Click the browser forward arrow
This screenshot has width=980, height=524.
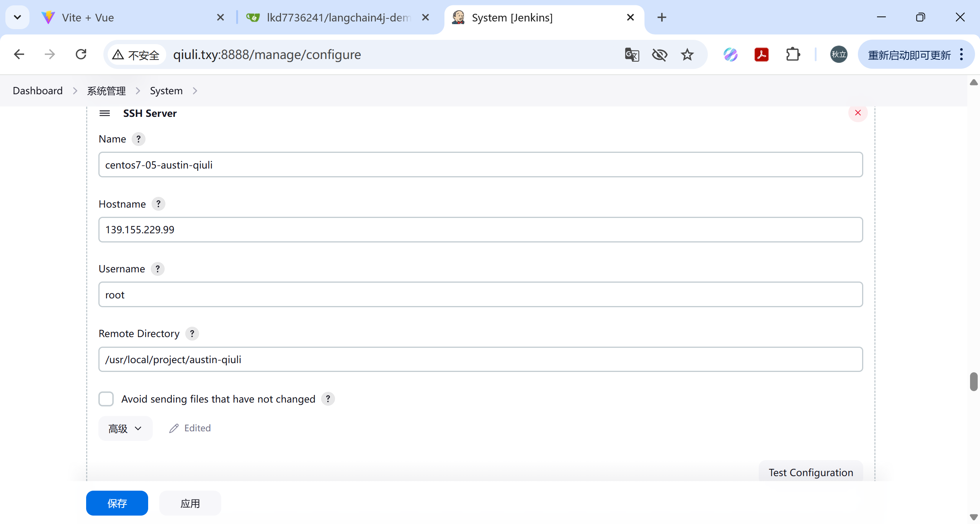click(x=50, y=54)
